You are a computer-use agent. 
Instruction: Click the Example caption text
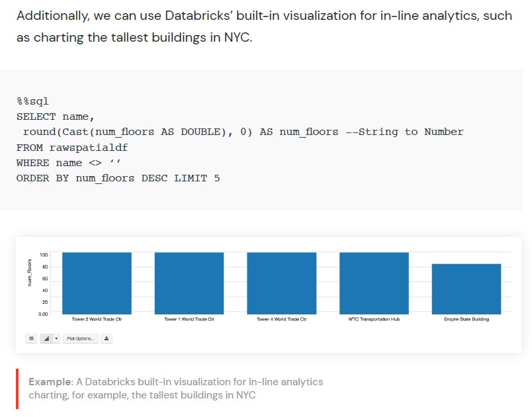(176, 389)
